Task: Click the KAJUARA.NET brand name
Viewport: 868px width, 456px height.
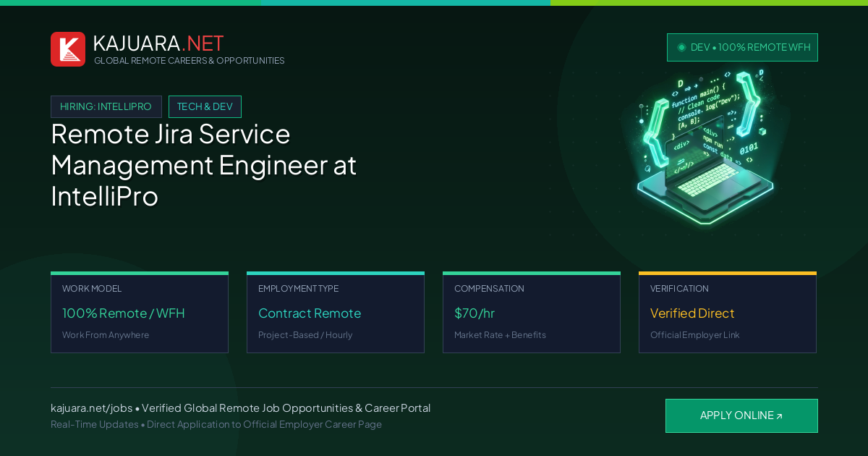Action: click(x=158, y=43)
